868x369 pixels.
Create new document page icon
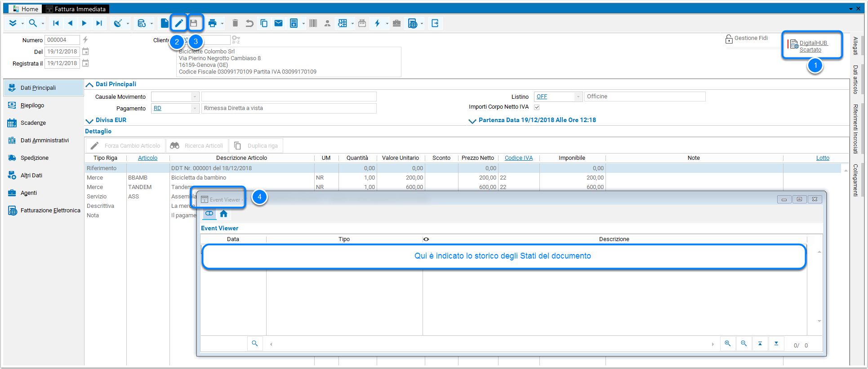(165, 23)
